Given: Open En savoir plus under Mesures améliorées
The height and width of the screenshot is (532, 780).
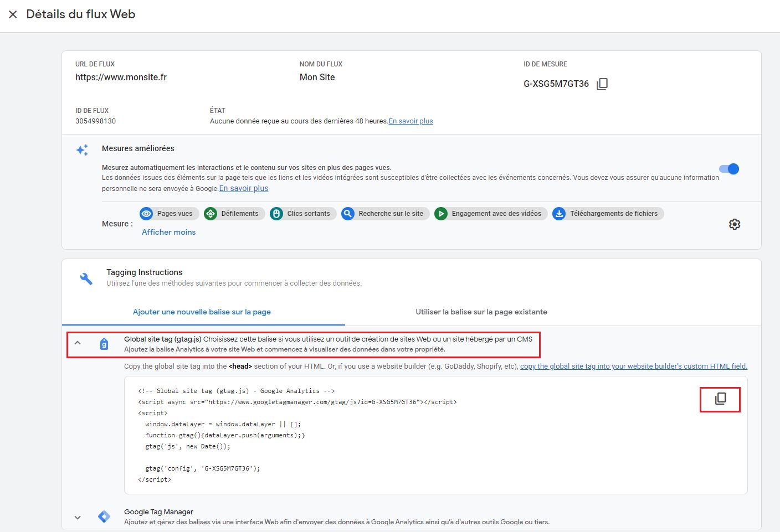Looking at the screenshot, I should 244,189.
